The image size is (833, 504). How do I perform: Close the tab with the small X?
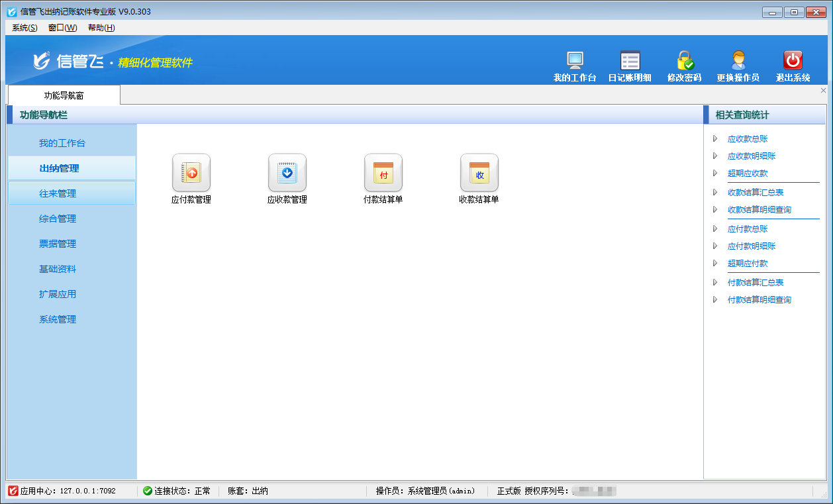coord(823,90)
